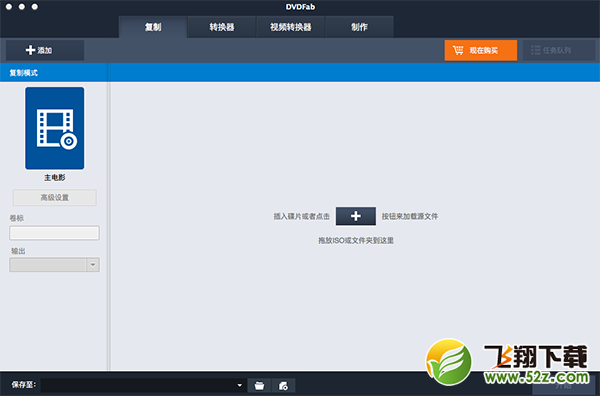Expand the 保存至 save path dropdown arrow

coord(240,385)
